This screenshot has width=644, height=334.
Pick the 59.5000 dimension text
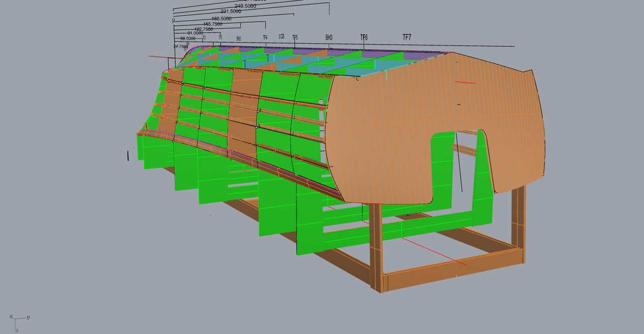click(188, 38)
